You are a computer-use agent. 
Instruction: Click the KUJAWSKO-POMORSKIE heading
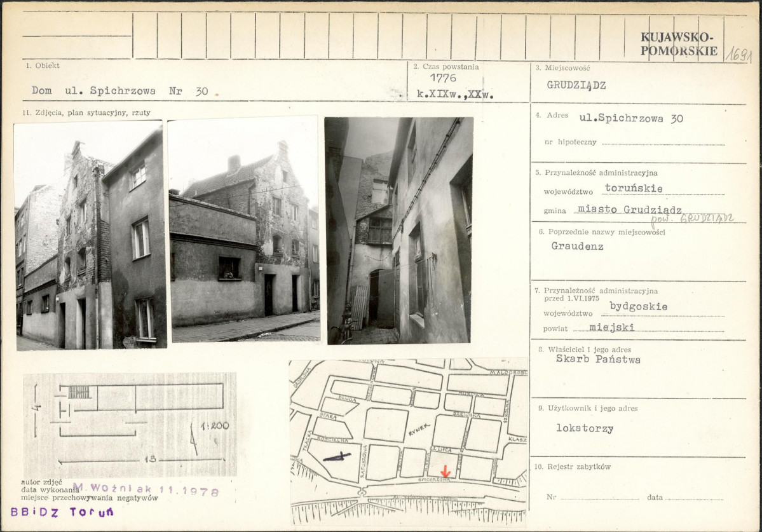678,44
